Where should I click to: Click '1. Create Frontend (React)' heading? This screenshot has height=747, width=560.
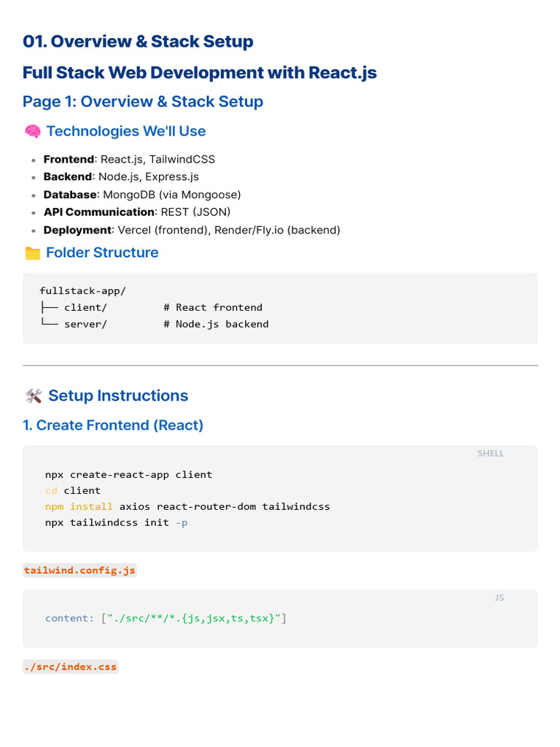pyautogui.click(x=113, y=425)
